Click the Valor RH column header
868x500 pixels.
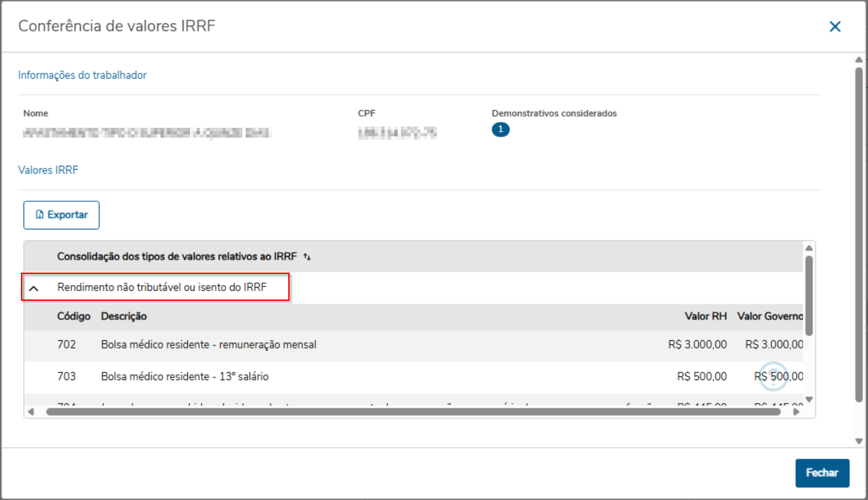706,317
